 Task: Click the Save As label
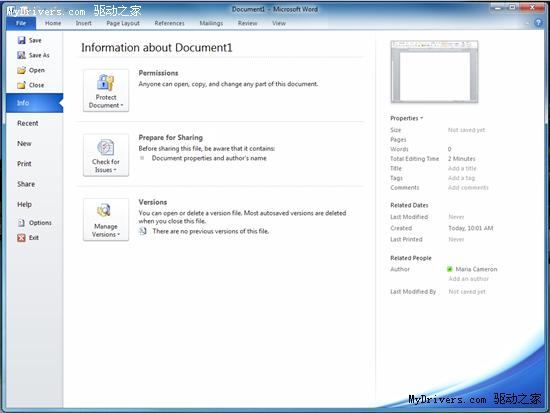(39, 55)
